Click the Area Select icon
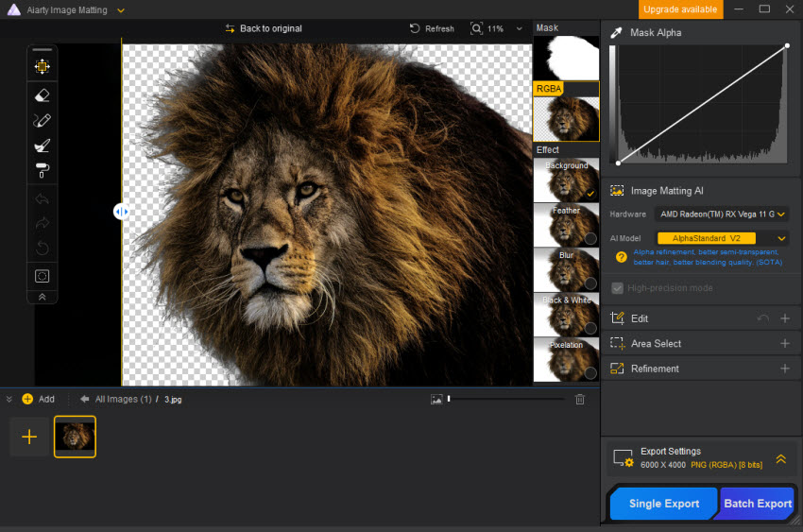The height and width of the screenshot is (532, 803). (x=617, y=344)
